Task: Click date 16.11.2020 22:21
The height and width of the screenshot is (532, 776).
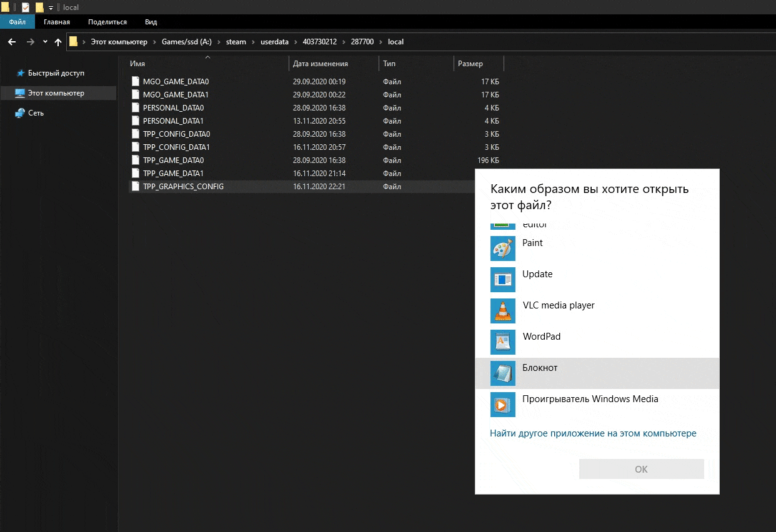Action: (319, 186)
